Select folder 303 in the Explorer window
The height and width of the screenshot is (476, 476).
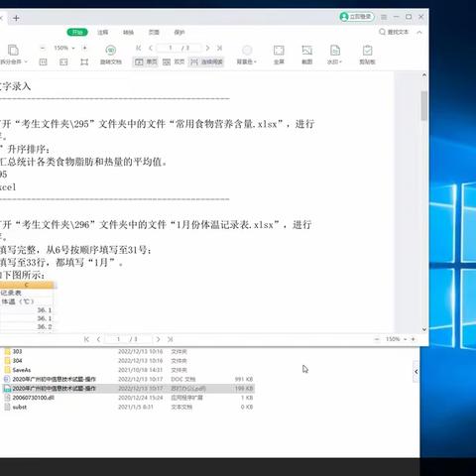pos(127,351)
